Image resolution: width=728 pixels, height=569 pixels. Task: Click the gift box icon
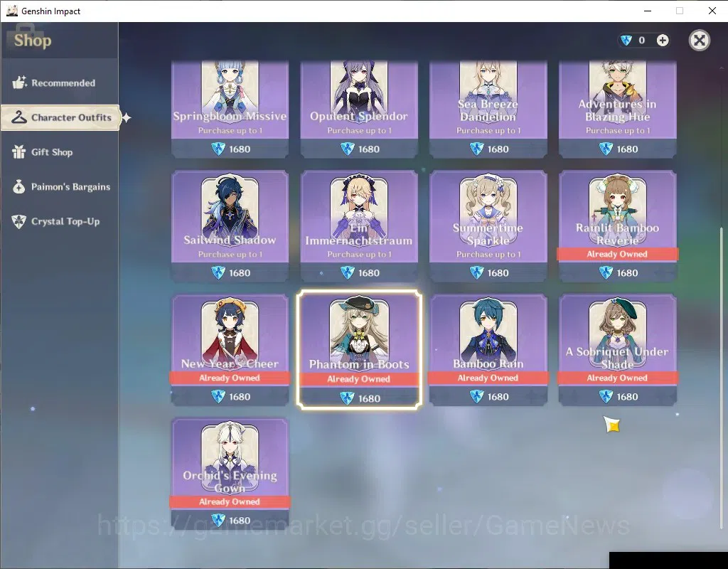[18, 152]
